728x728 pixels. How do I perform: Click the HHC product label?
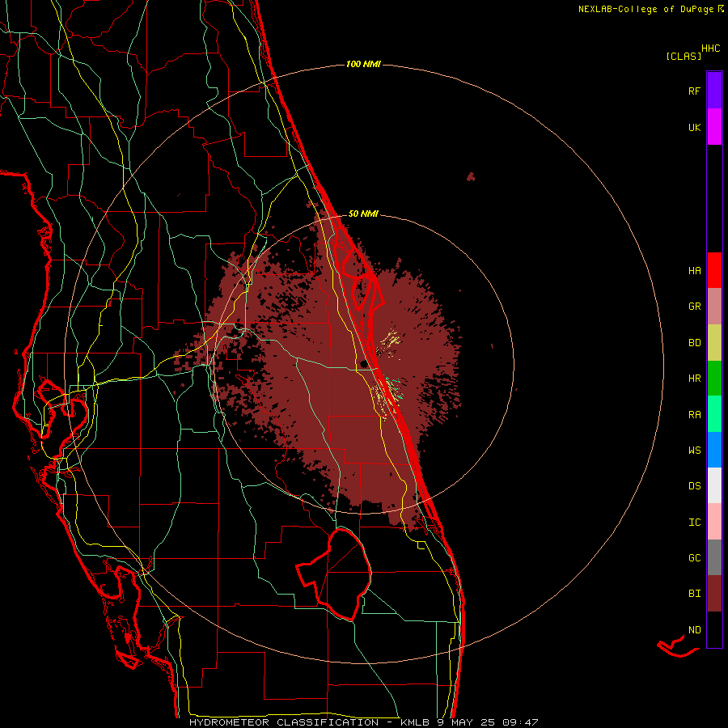pos(710,49)
